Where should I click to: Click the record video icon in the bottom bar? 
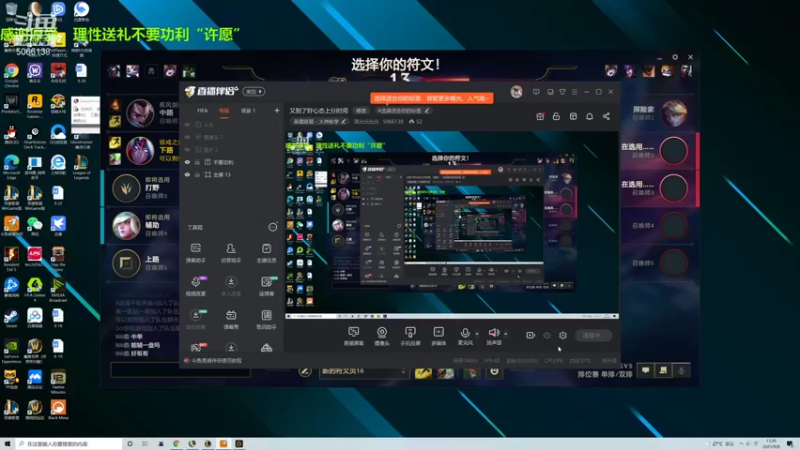click(531, 335)
